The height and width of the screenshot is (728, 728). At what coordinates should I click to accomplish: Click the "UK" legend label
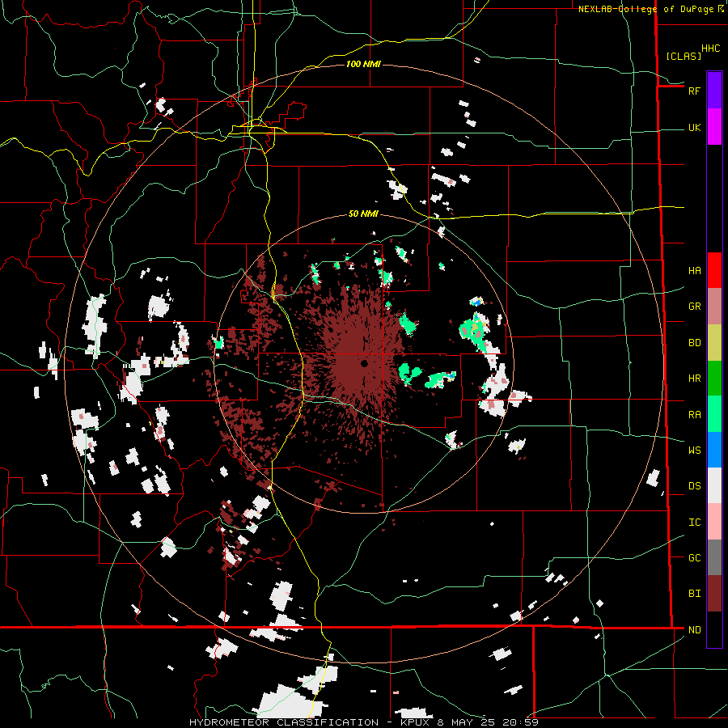point(694,128)
